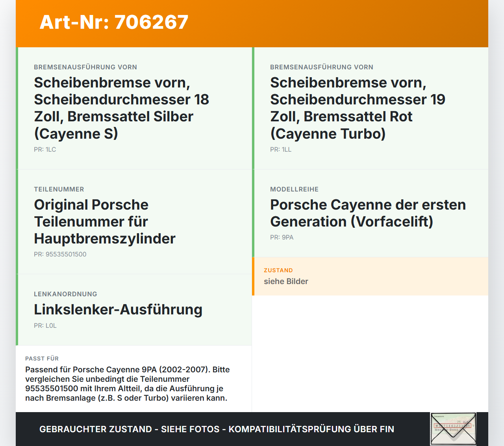Screen dimensions: 504x446
Task: Click PR code 9PA
Action: click(282, 237)
